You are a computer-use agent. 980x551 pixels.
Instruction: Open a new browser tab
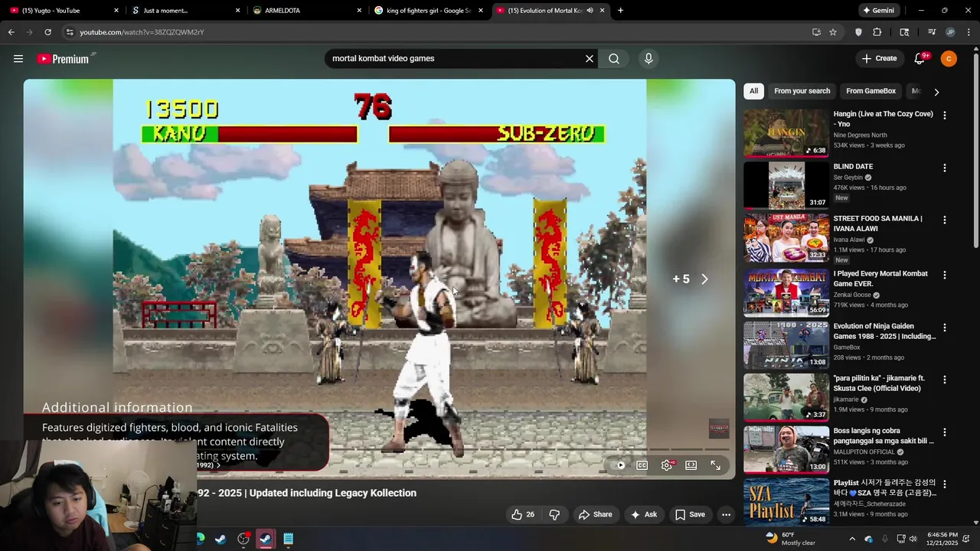pos(620,11)
